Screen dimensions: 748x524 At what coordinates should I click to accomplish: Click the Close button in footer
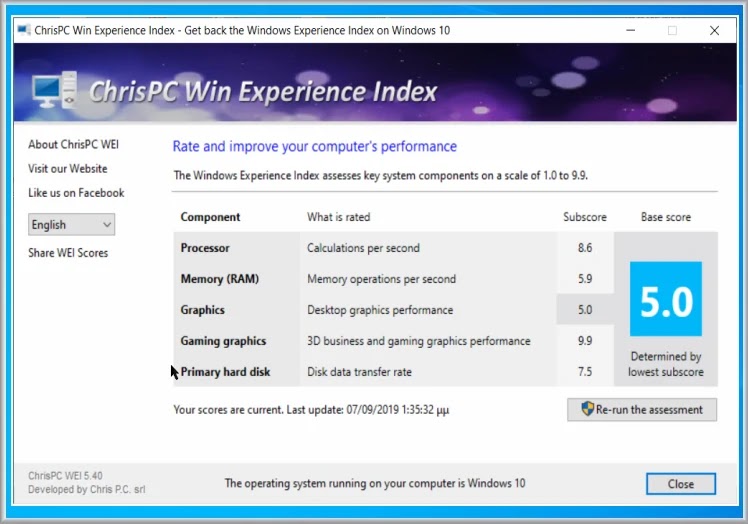click(x=681, y=484)
